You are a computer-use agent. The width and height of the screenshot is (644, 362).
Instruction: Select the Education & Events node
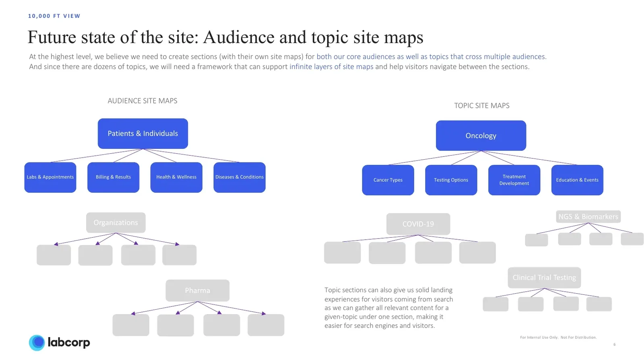coord(577,180)
